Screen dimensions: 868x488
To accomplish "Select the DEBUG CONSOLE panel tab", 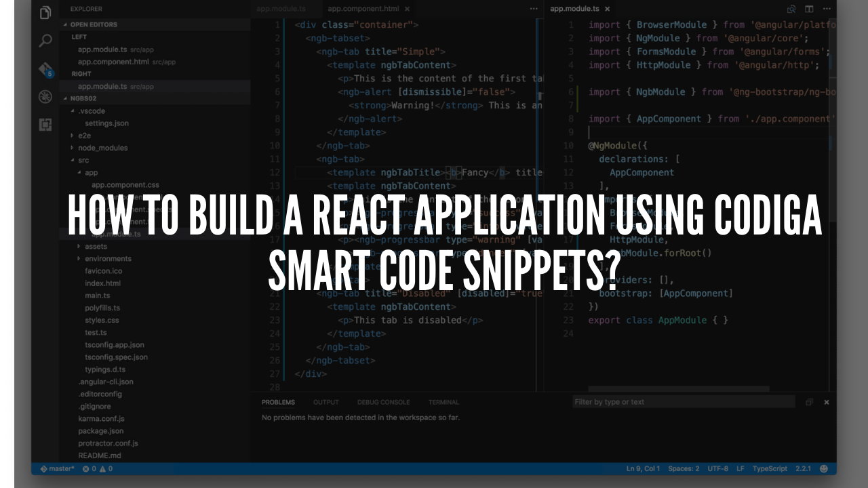I will [383, 402].
